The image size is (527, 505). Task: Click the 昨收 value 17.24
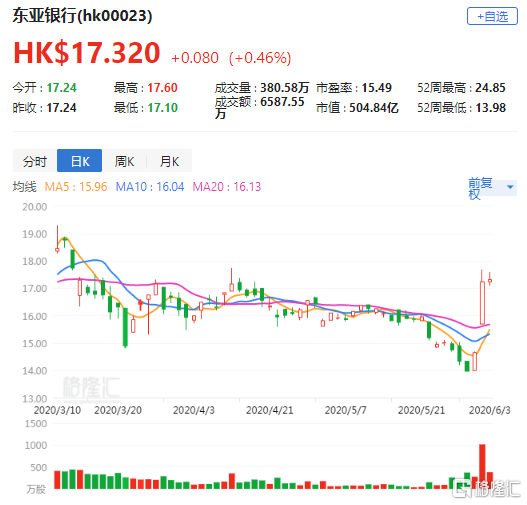coord(62,108)
